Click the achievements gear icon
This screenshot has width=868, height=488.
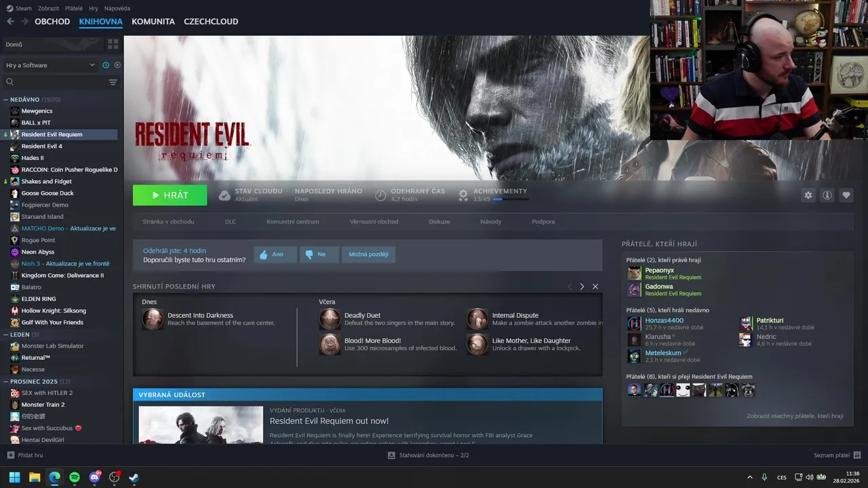(x=463, y=195)
